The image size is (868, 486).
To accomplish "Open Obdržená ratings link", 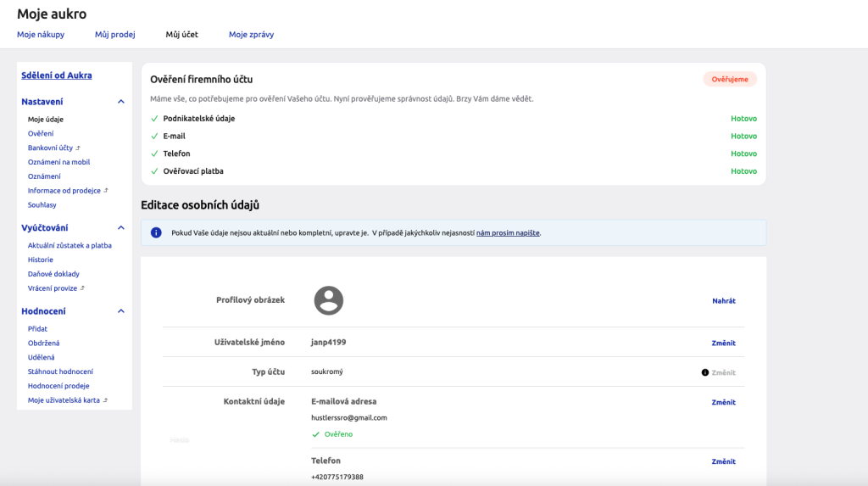I will coord(44,343).
